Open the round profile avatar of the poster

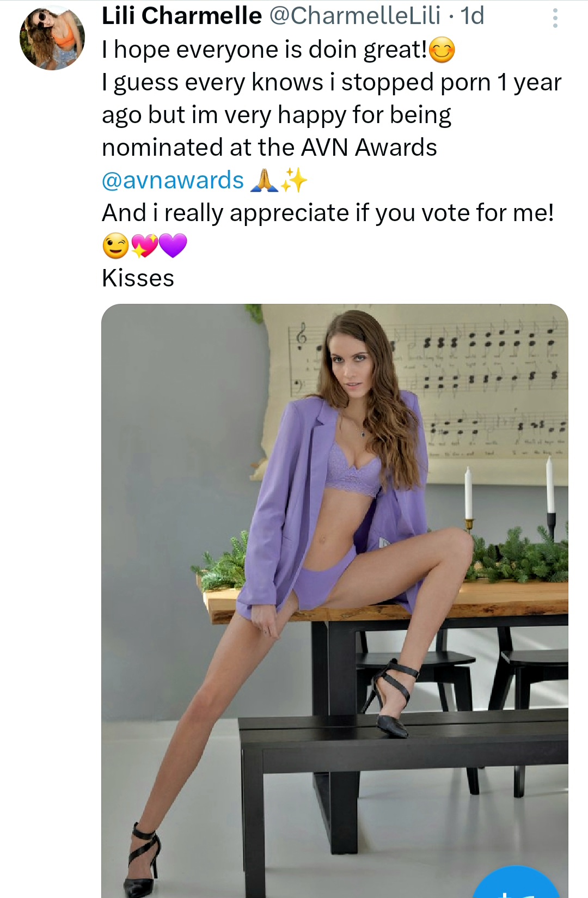52,38
